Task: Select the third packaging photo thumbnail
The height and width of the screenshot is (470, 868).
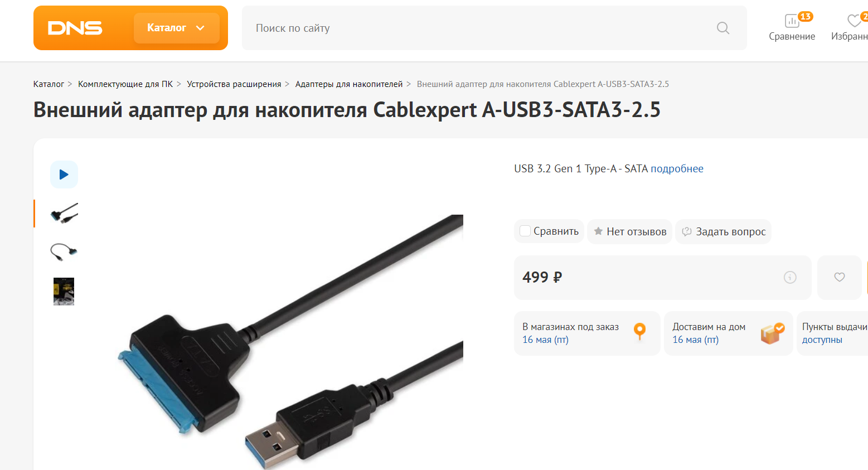Action: (x=64, y=292)
